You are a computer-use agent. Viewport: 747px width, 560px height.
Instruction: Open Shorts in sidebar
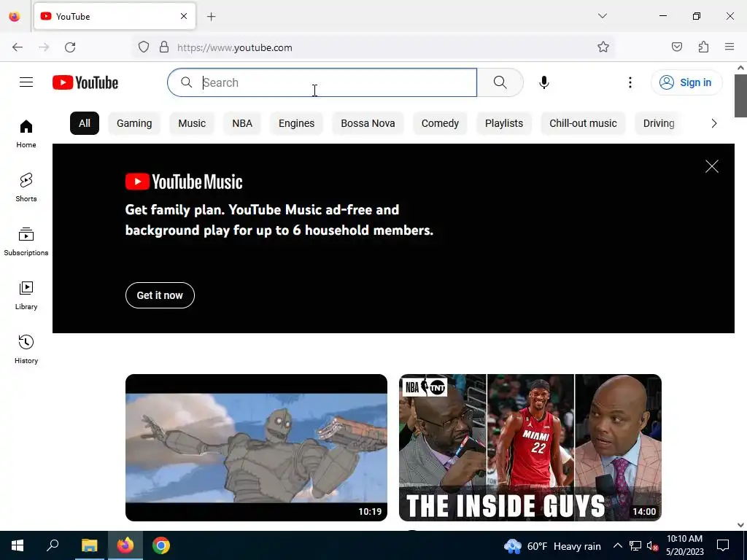[26, 187]
